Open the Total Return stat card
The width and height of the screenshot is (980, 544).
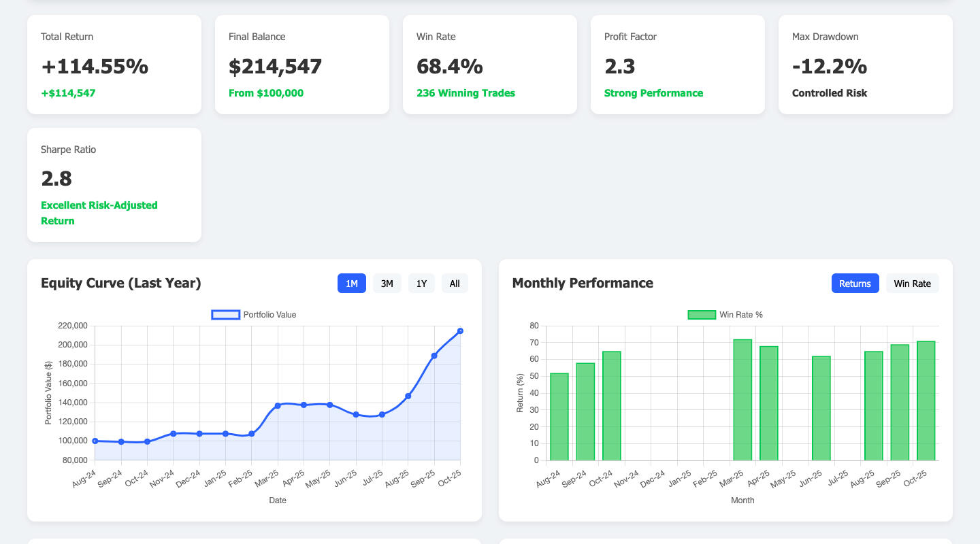click(x=114, y=65)
